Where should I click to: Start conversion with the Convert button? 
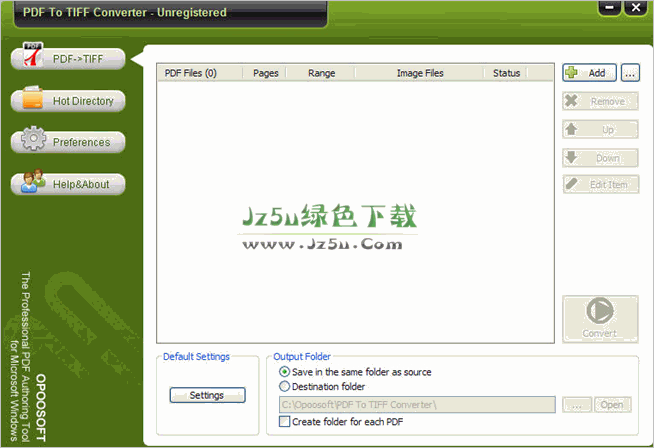pos(600,319)
